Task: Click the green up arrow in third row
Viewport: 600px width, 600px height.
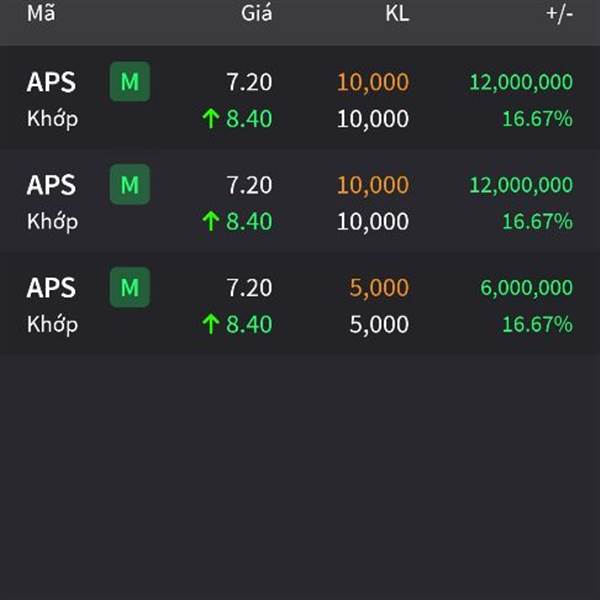Action: 210,324
